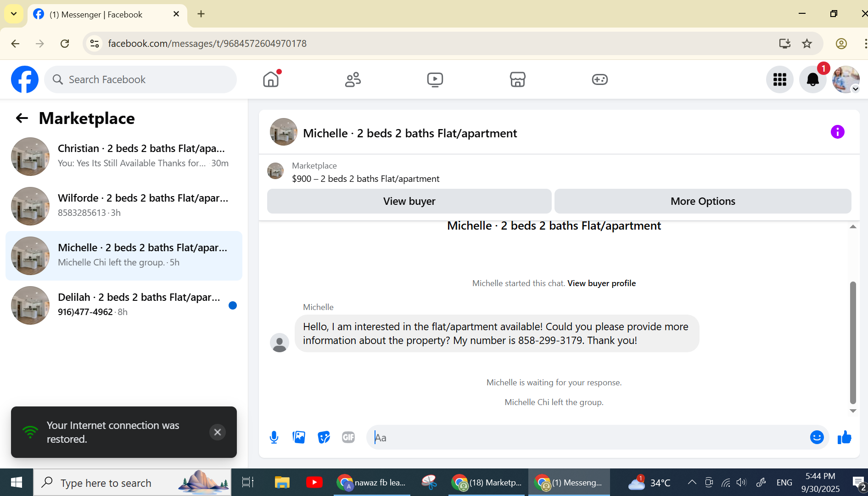This screenshot has width=868, height=496.
Task: Open File Explorer from taskbar
Action: click(282, 482)
